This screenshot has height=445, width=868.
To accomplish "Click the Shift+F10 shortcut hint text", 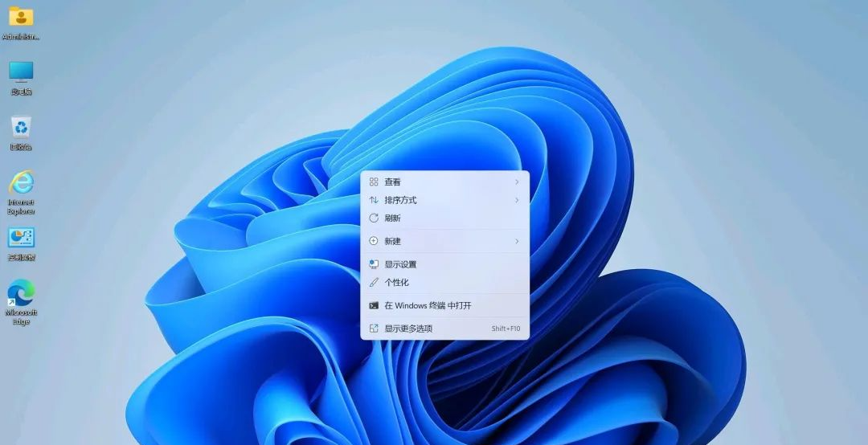I will coord(506,329).
